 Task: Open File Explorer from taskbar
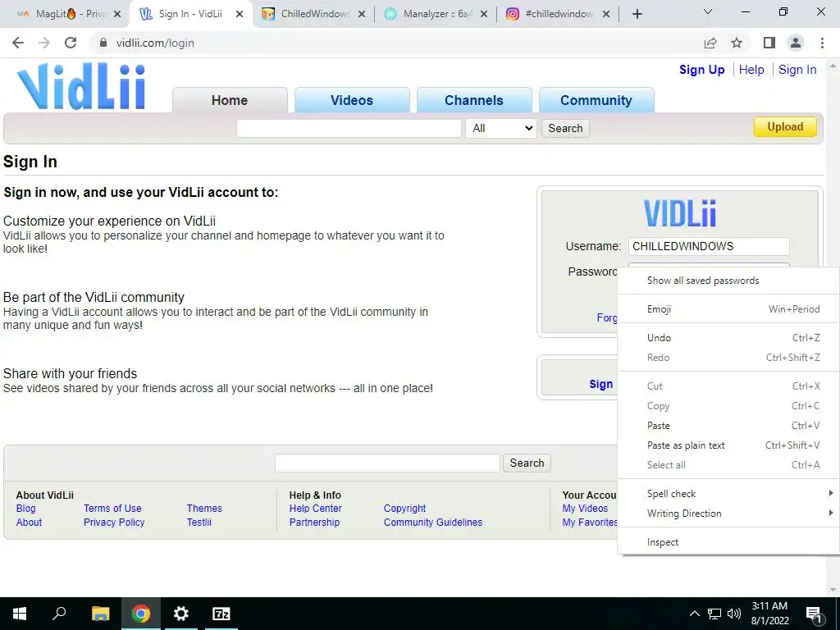(x=100, y=614)
